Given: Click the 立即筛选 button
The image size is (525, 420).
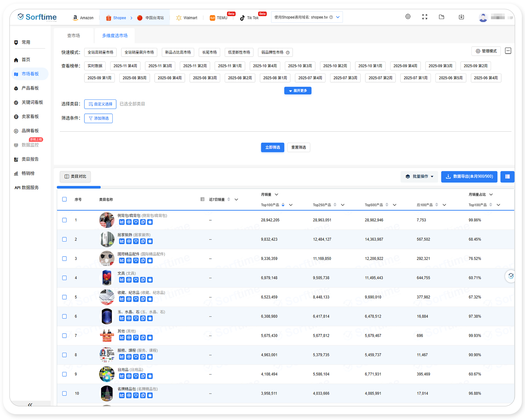Looking at the screenshot, I should pyautogui.click(x=272, y=147).
